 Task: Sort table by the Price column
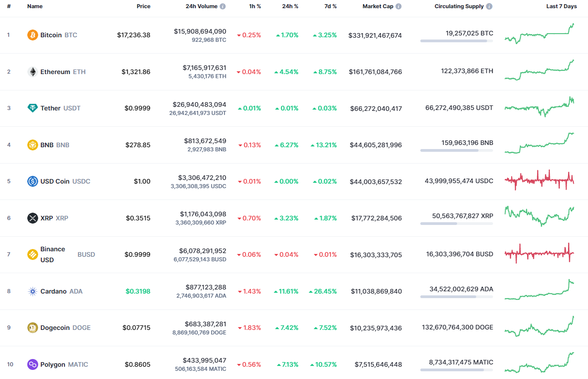tap(144, 6)
